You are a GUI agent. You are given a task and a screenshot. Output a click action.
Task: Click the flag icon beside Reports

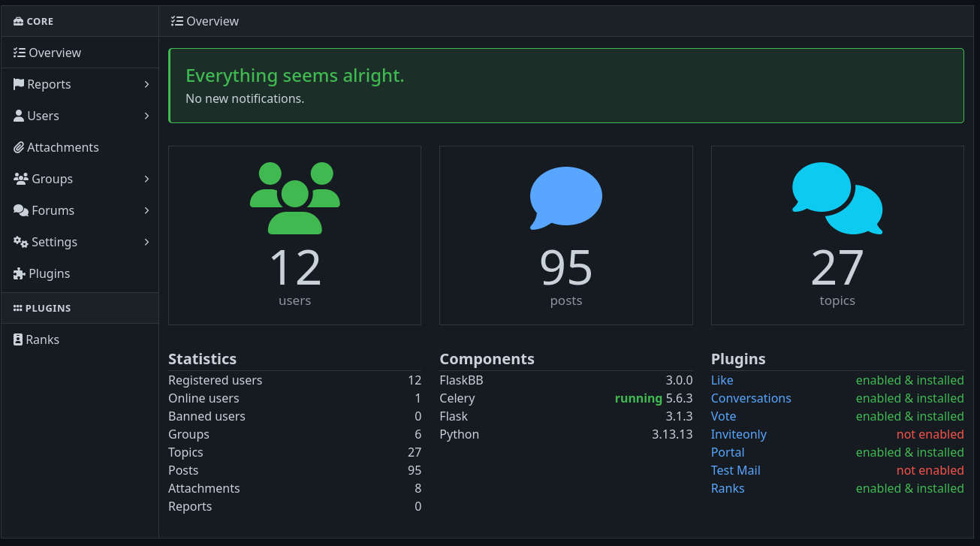click(19, 84)
